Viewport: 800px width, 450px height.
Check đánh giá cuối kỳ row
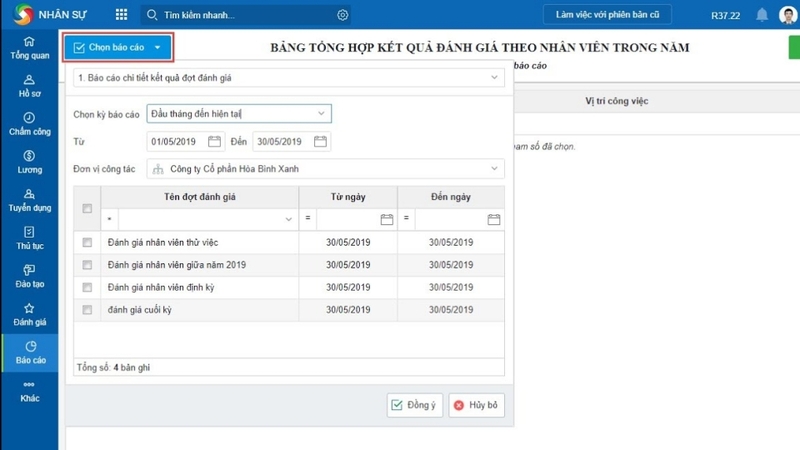[x=87, y=310]
